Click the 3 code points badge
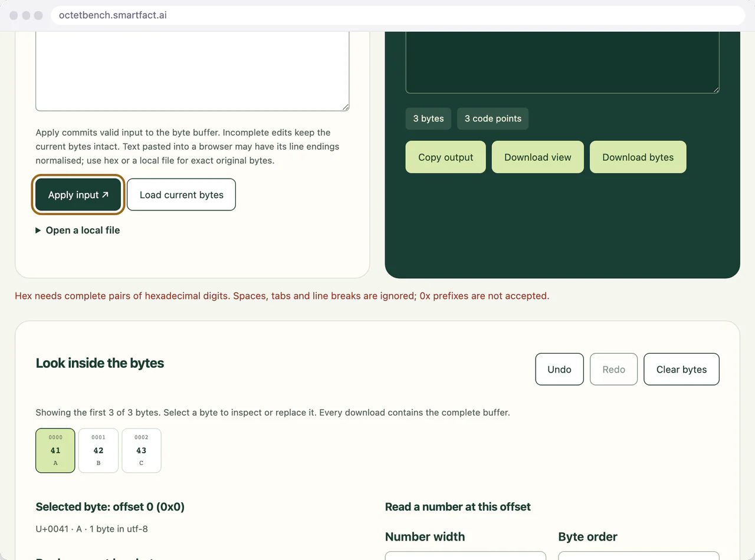This screenshot has height=560, width=755. [x=493, y=118]
